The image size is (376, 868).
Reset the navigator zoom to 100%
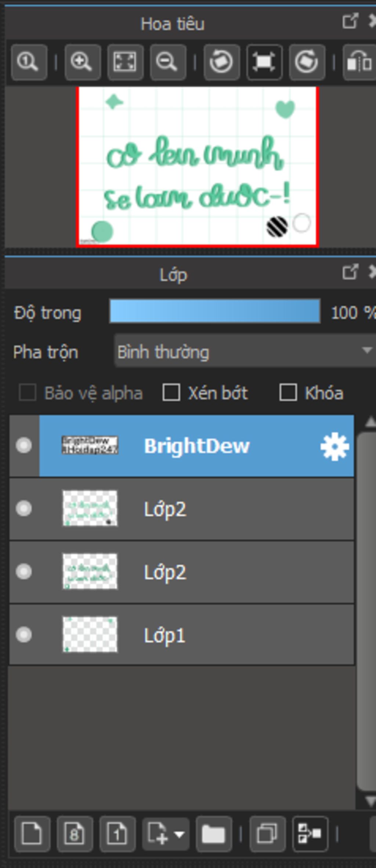pos(29,62)
